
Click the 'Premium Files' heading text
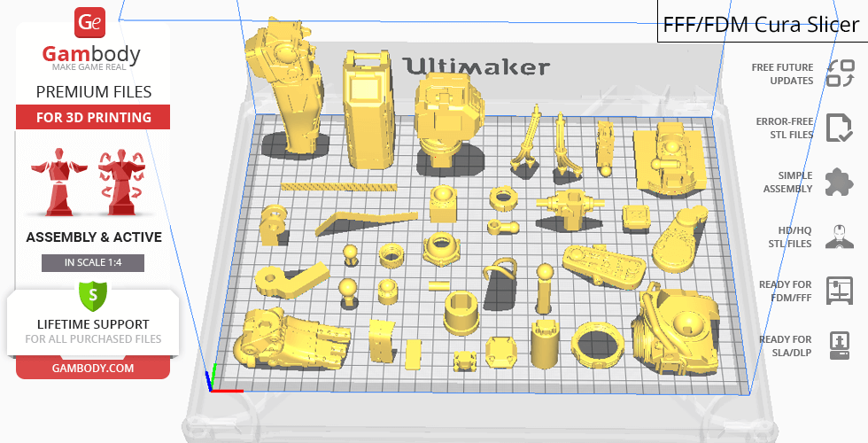coord(93,91)
